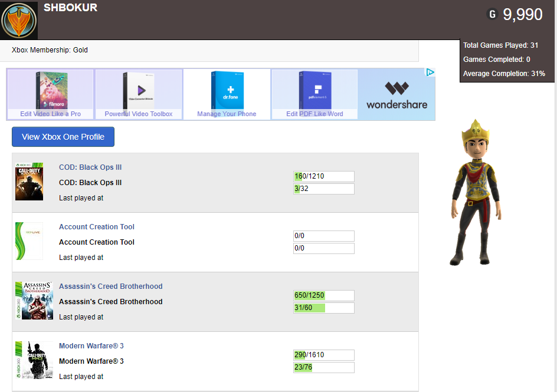Click 'Last played at' under COD: Black Ops III

pos(81,198)
